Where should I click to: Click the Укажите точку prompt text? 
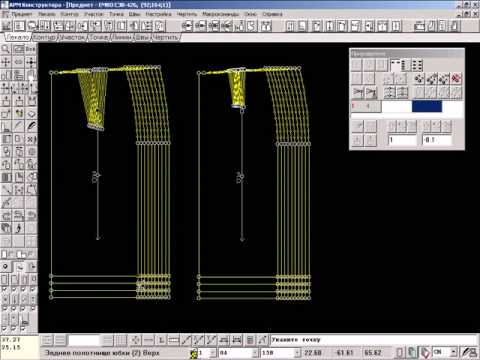(296, 340)
